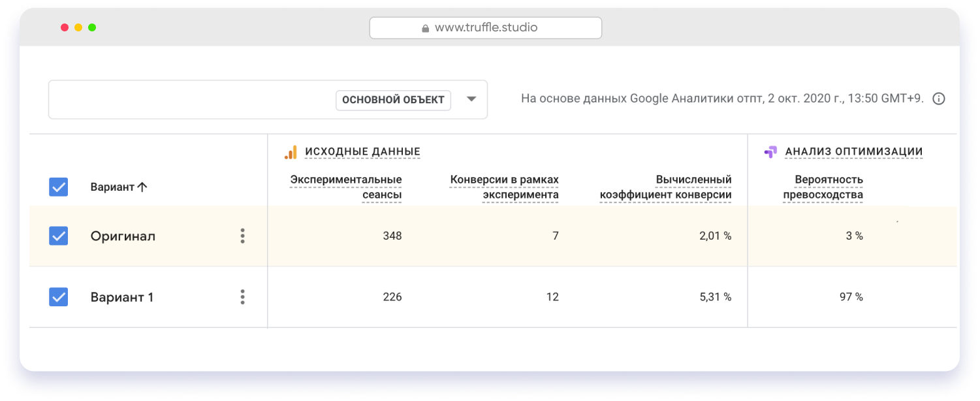Screen dimensions: 980x401
Task: Click the sort arrow next to Вариант
Action: click(x=142, y=187)
